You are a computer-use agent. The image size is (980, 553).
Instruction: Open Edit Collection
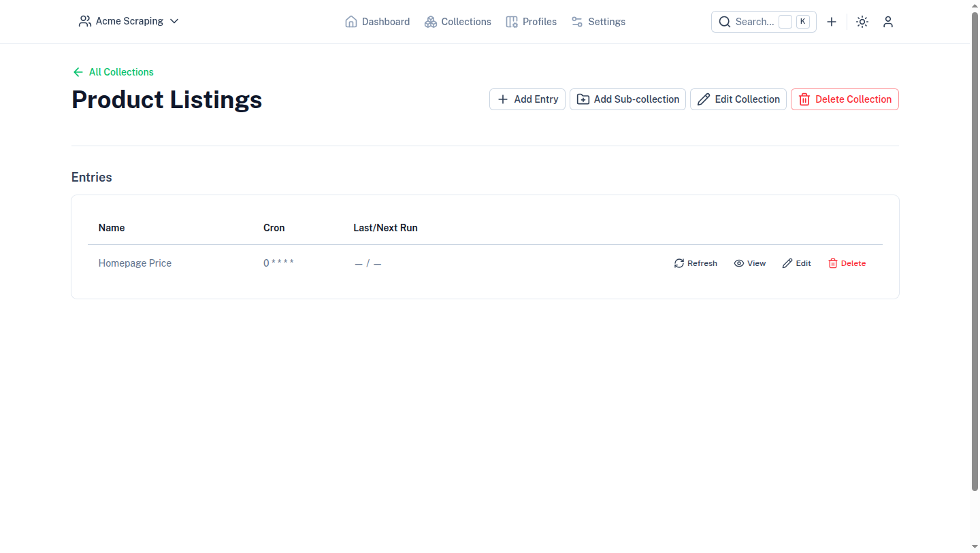[738, 99]
